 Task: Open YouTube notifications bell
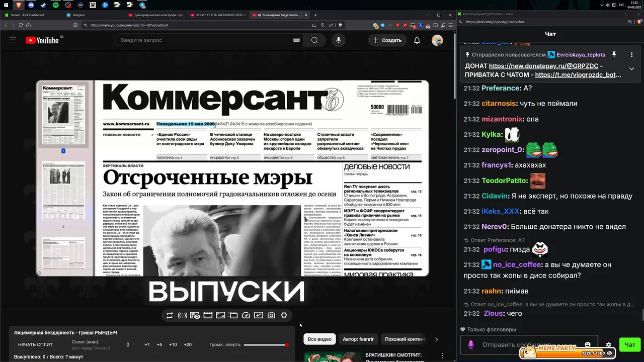(417, 40)
